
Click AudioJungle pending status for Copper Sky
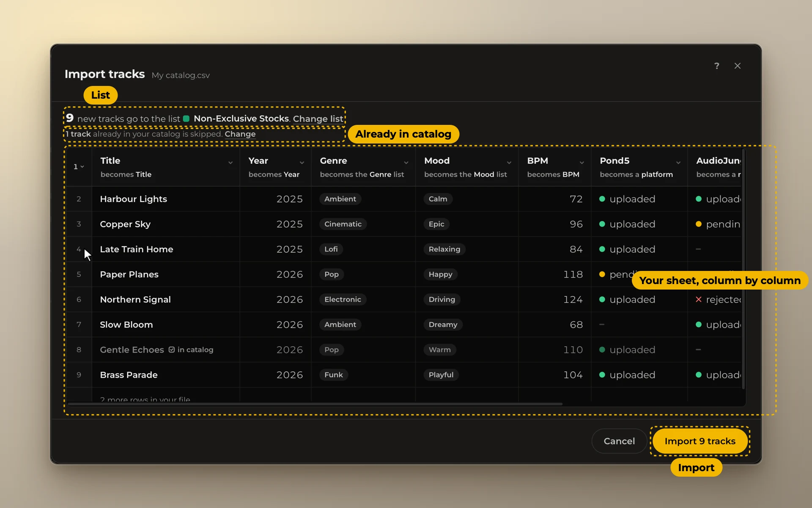718,224
